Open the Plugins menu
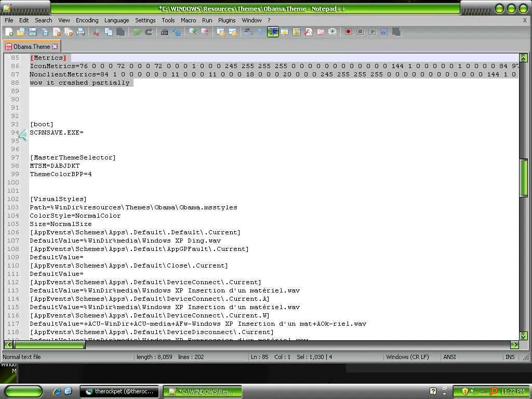 tap(227, 20)
